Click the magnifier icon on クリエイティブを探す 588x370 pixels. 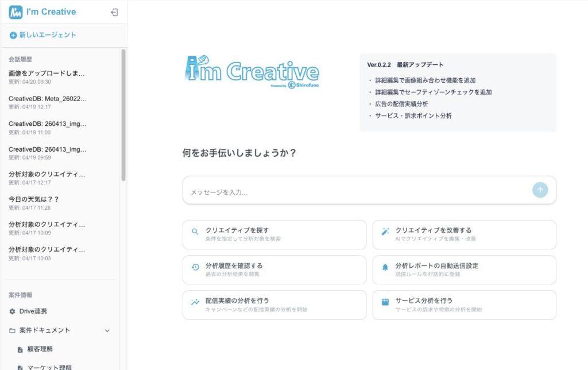[195, 232]
